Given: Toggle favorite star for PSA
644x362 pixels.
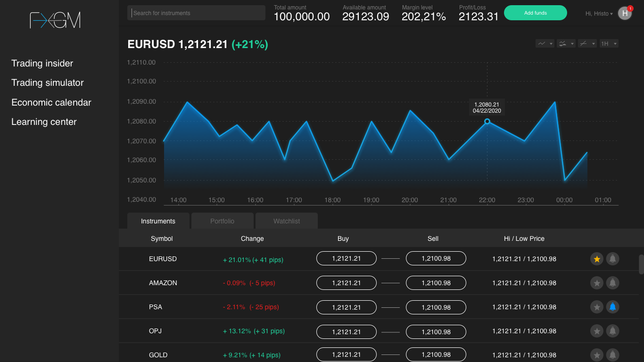Looking at the screenshot, I should pos(597,307).
